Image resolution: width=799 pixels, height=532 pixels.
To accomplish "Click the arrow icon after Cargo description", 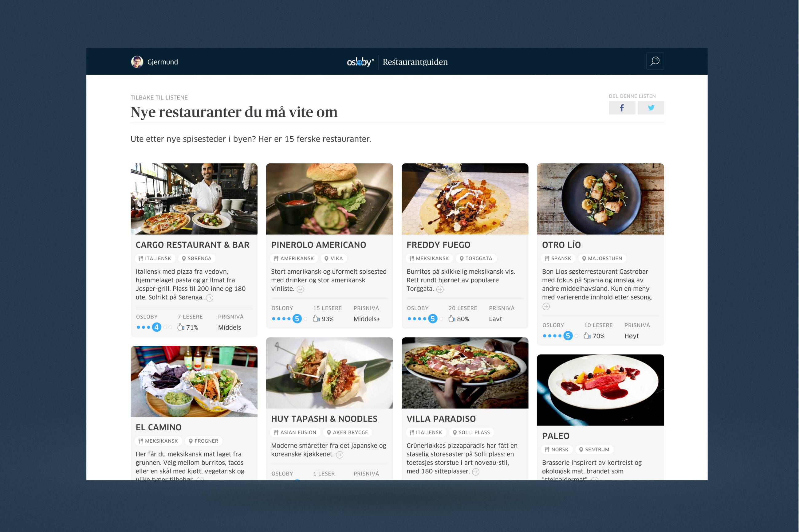I will (x=210, y=298).
